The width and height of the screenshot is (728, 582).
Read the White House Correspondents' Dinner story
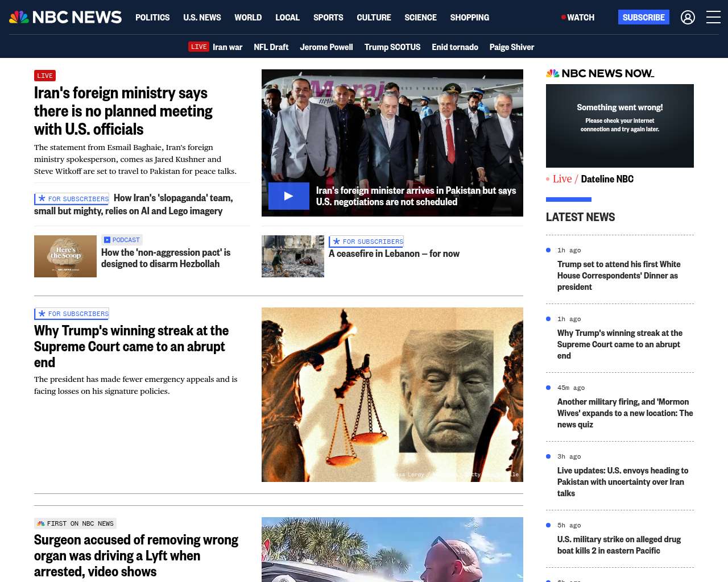[x=619, y=276]
